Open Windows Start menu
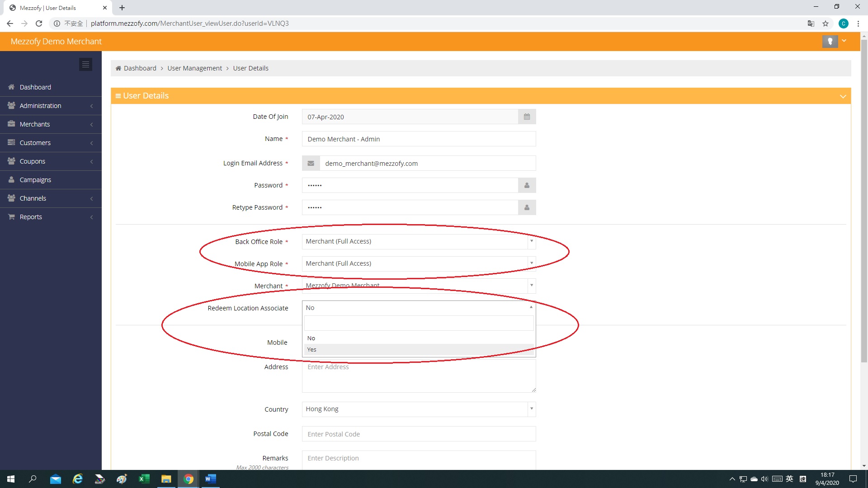The image size is (868, 488). [11, 479]
